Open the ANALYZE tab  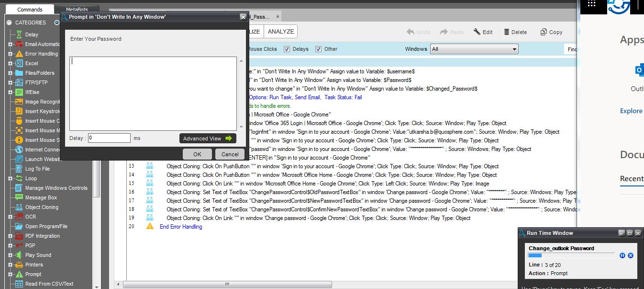tap(281, 32)
